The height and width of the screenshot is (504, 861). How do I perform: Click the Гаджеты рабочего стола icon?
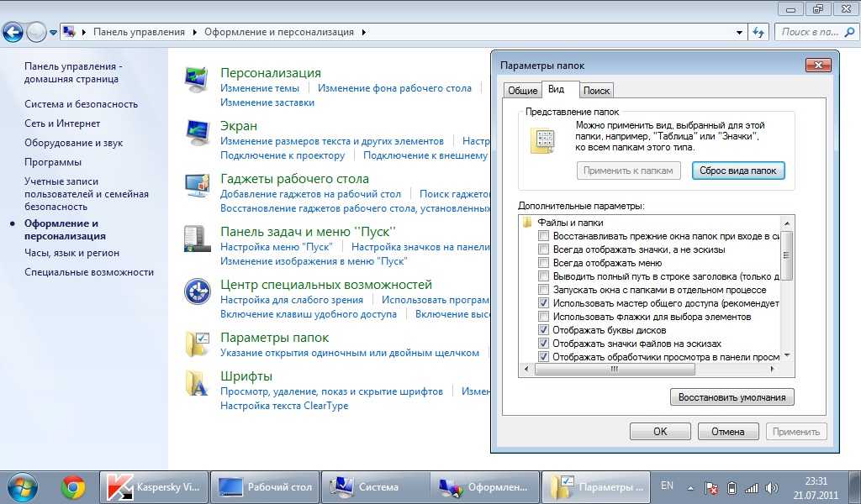(x=197, y=186)
